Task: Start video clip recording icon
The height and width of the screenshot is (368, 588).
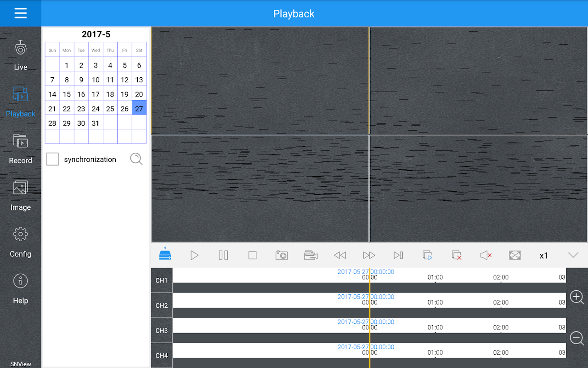Action: 311,255
